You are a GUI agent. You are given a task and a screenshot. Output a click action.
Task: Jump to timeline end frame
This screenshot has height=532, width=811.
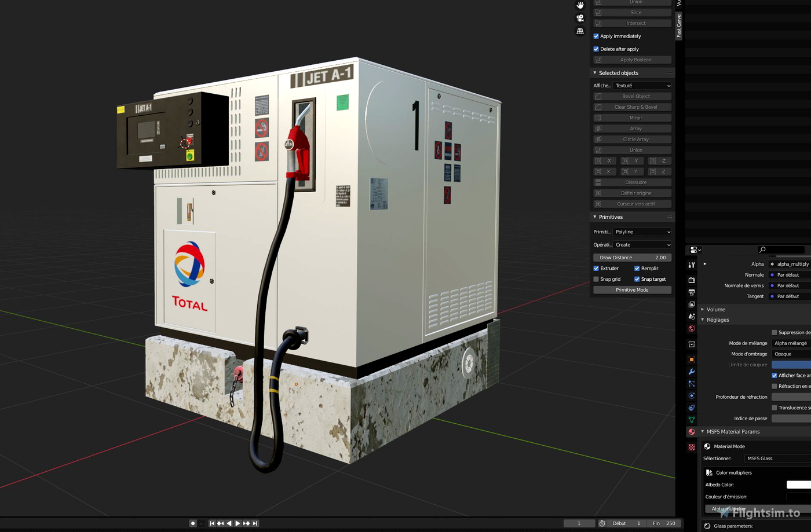[255, 523]
